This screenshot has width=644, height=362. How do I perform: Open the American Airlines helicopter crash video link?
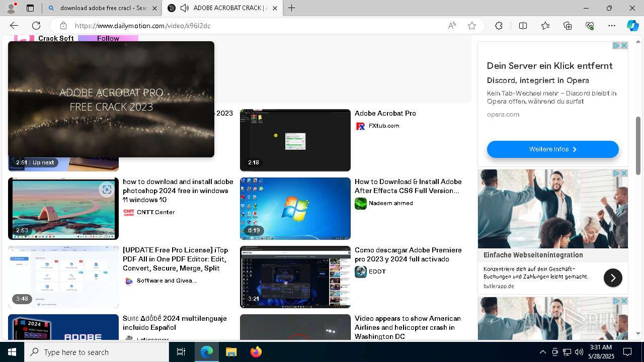(x=408, y=327)
